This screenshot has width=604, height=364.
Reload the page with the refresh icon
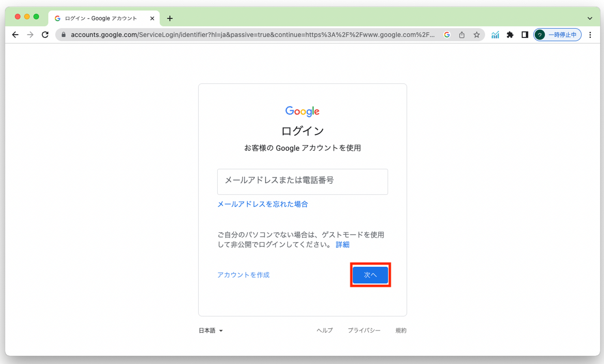[45, 35]
